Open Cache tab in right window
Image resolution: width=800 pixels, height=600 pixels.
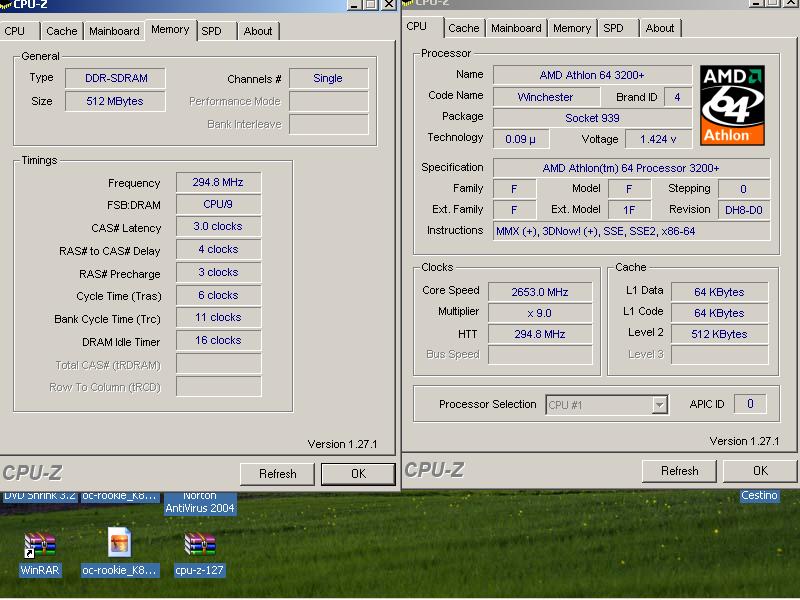click(464, 28)
